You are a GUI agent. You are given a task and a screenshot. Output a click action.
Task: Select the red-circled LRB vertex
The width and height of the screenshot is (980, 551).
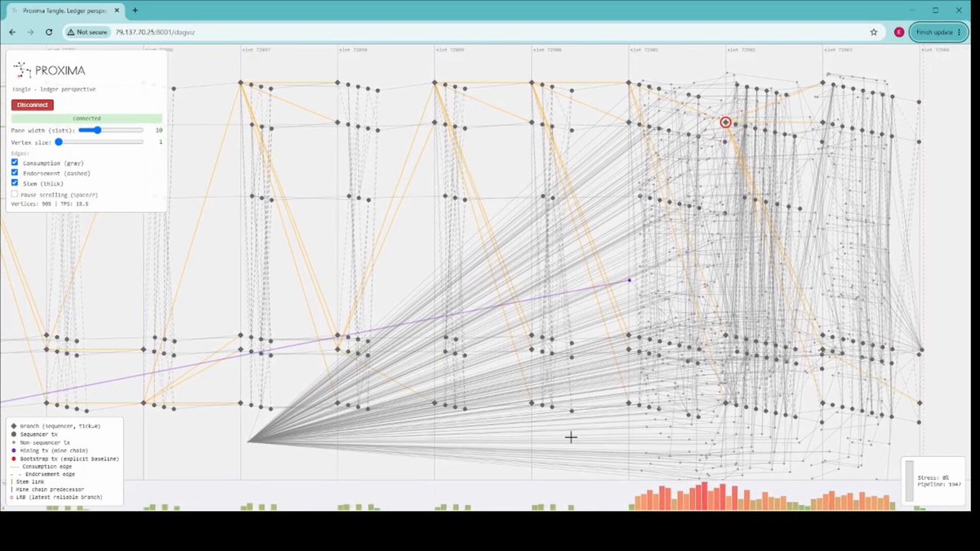point(725,122)
